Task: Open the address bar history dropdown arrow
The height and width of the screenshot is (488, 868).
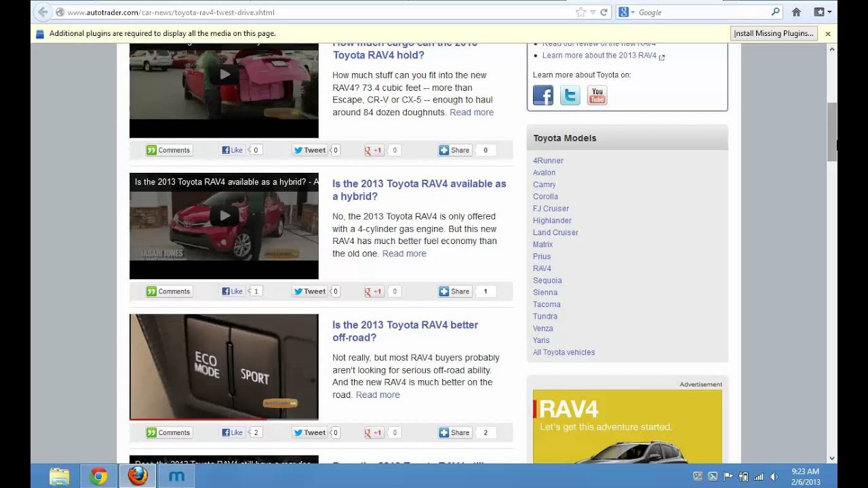Action: click(x=593, y=12)
